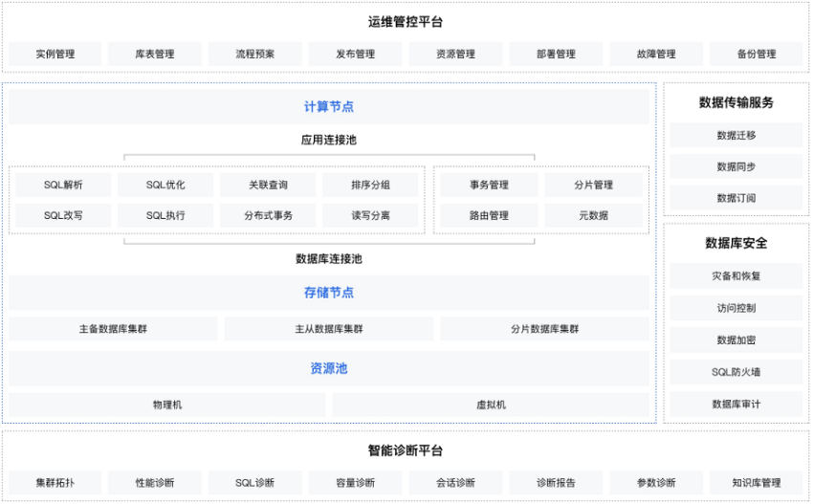Click the 故障管理 box
Viewport: 813px width, 504px height.
[x=656, y=54]
